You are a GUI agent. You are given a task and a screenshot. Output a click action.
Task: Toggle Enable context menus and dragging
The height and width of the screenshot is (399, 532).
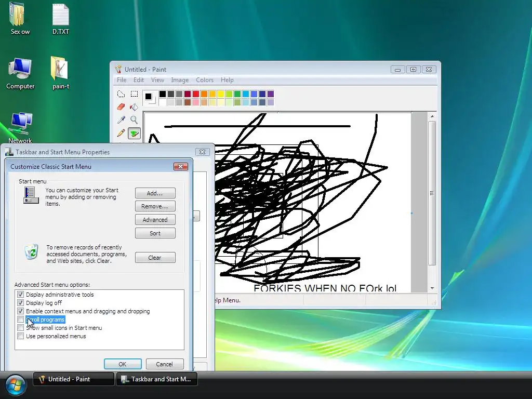(20, 311)
